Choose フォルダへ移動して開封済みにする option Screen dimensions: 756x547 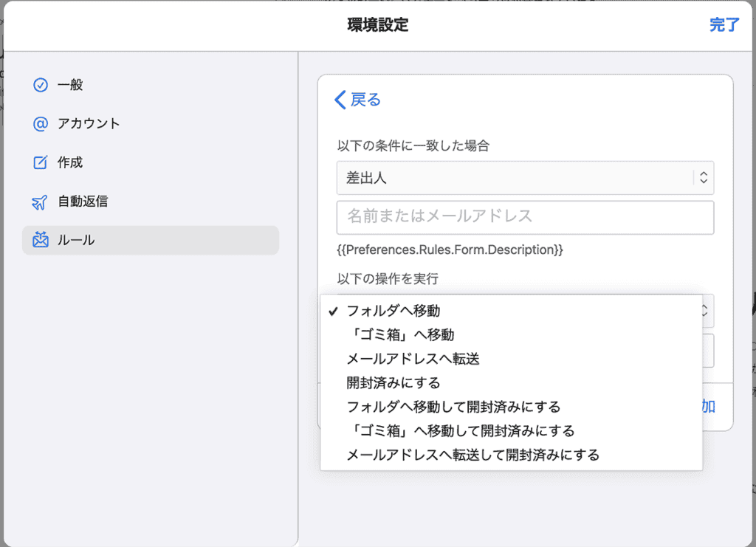pos(511,407)
